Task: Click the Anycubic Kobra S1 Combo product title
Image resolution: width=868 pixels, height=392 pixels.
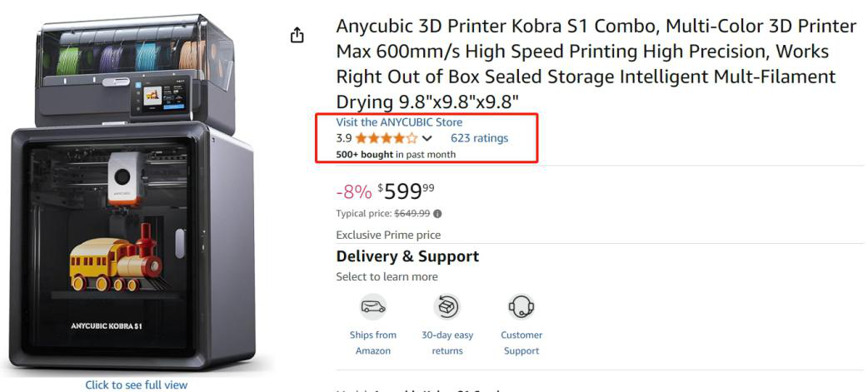Action: tap(596, 64)
